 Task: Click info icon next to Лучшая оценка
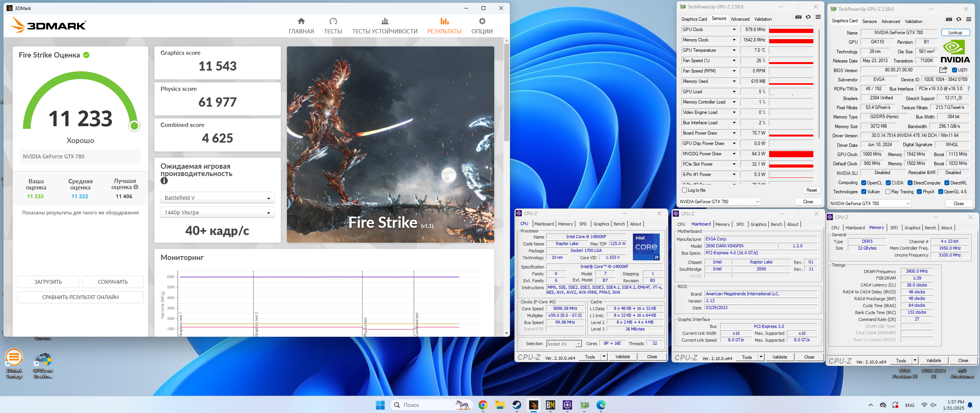[136, 187]
